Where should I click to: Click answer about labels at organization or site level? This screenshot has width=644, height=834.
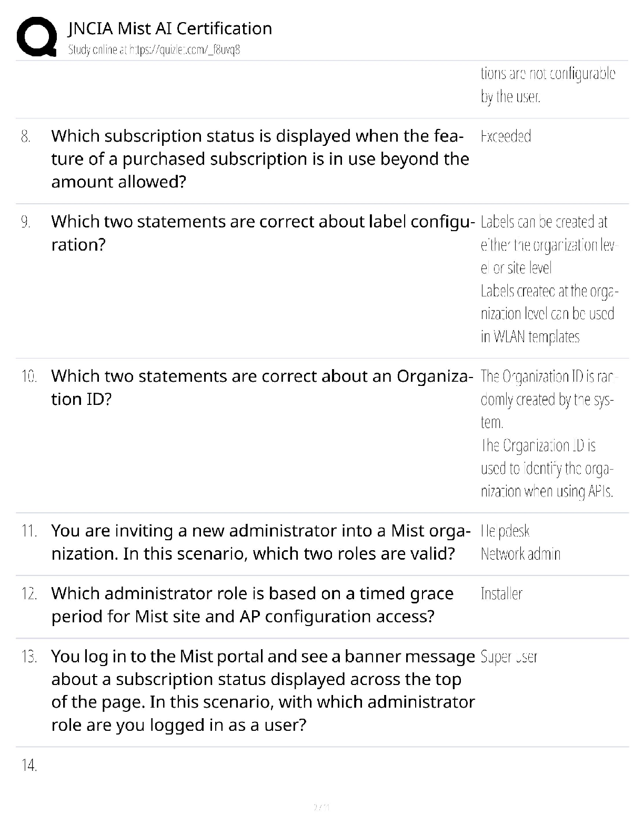548,245
